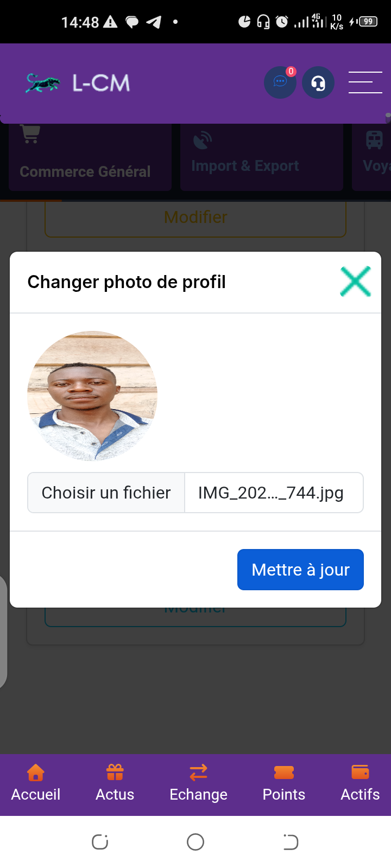The width and height of the screenshot is (391, 868).
Task: Open the Actifs wallet tab
Action: pyautogui.click(x=360, y=784)
